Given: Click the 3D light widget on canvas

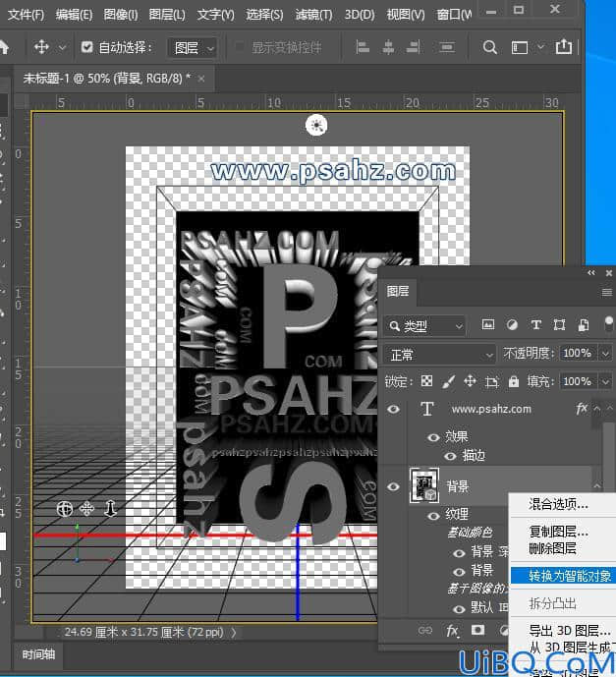Looking at the screenshot, I should [316, 125].
